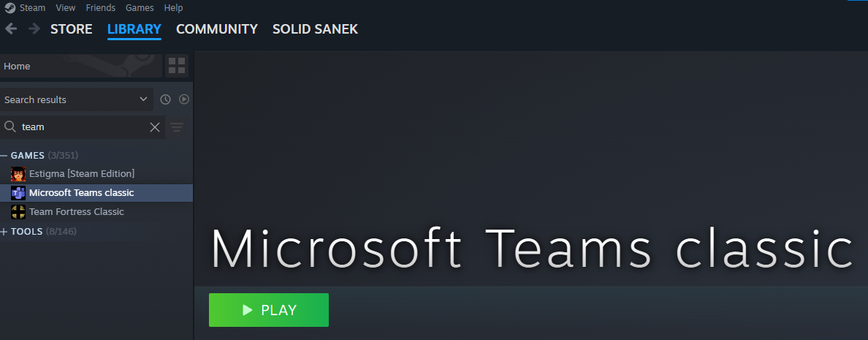Expand the TOOLS category
Viewport: 868px width, 340px height.
4,232
